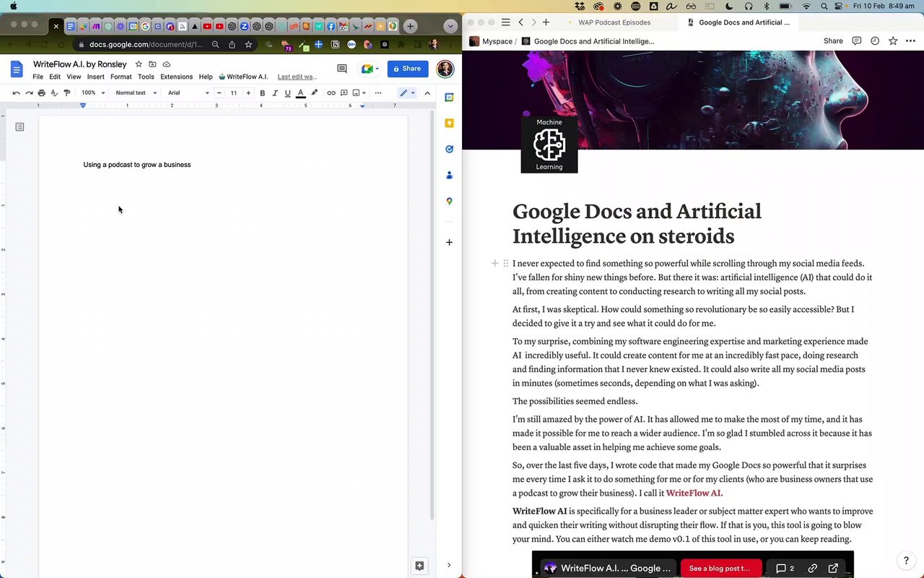This screenshot has width=924, height=578.
Task: Click the font size field showing 11
Action: click(x=234, y=92)
